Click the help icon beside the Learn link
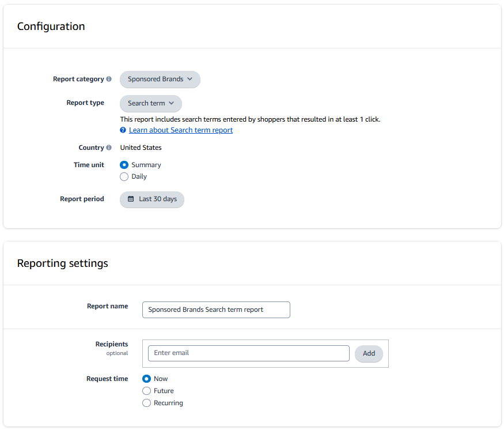504x430 pixels. point(123,130)
